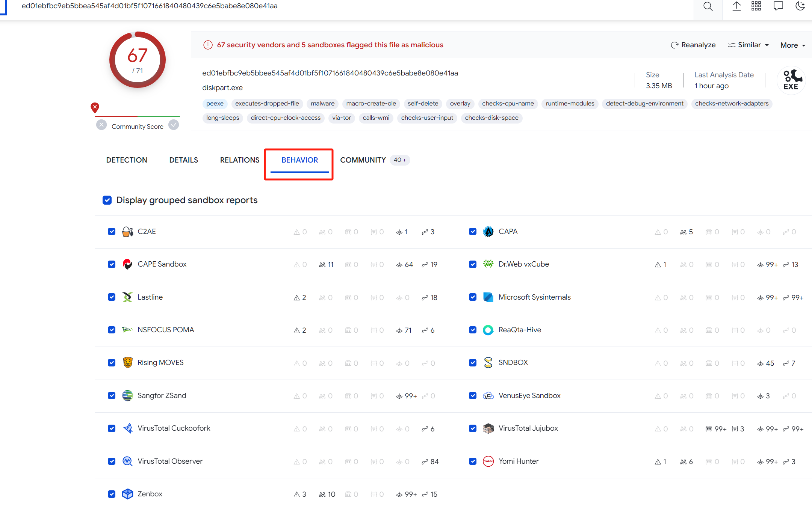Click the VirusTotal Observer network count 84
This screenshot has width=812, height=508.
[x=430, y=462]
